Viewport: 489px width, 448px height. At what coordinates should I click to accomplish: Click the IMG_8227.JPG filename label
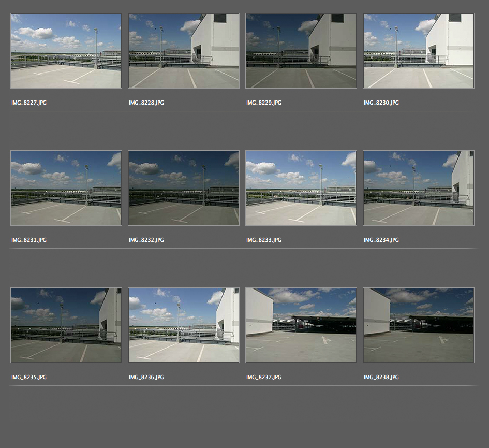(29, 103)
